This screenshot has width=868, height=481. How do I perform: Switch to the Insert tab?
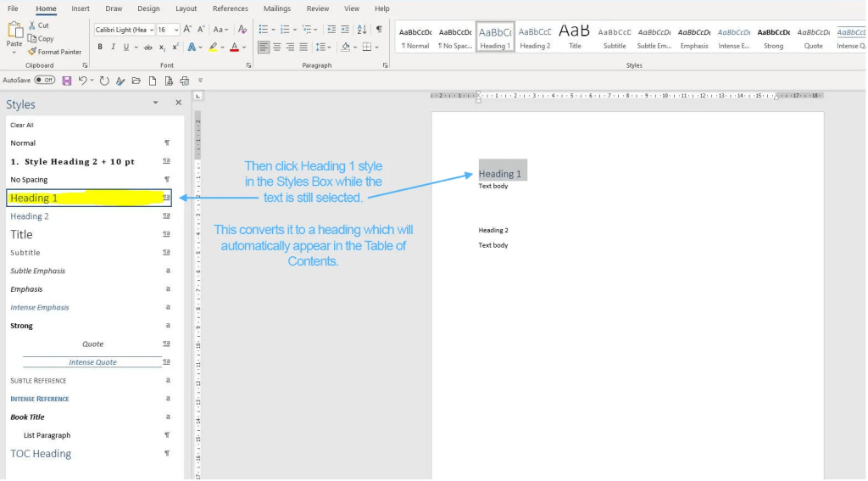point(81,8)
